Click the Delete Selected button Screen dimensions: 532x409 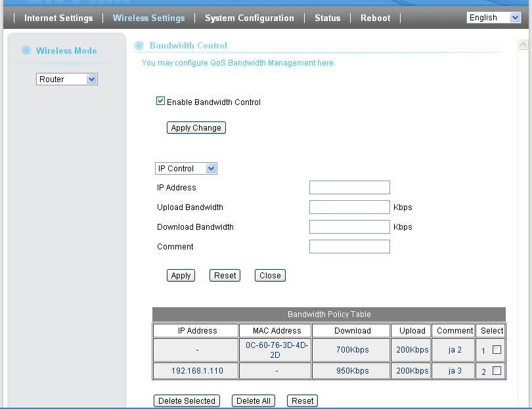click(187, 401)
